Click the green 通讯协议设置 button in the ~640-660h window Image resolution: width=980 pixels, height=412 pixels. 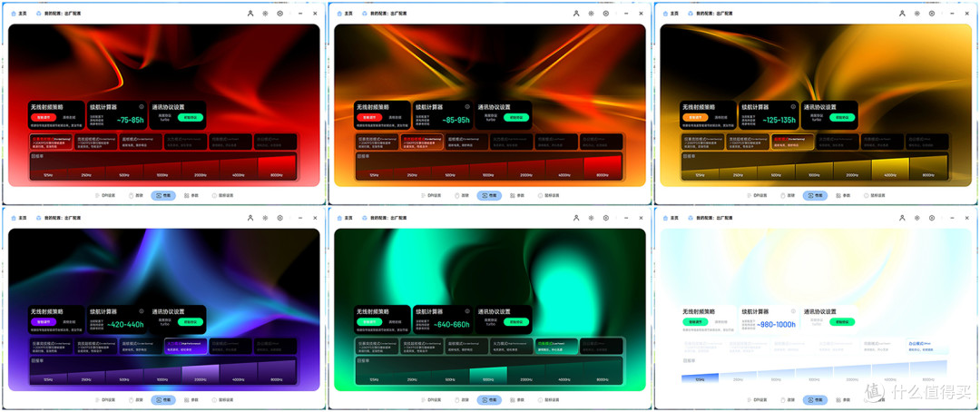[516, 321]
